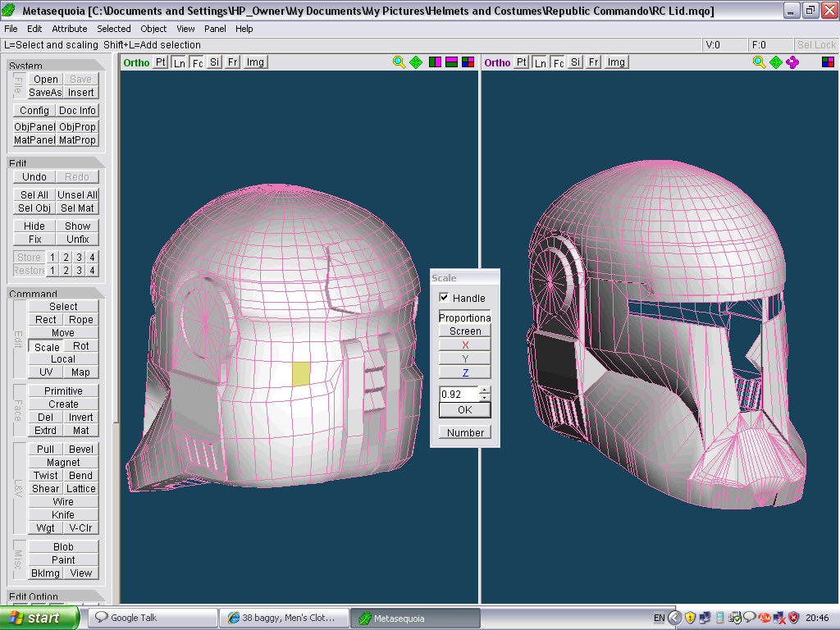Switch to the 38 baggy Internet Explorer taskbar window

pos(285,618)
